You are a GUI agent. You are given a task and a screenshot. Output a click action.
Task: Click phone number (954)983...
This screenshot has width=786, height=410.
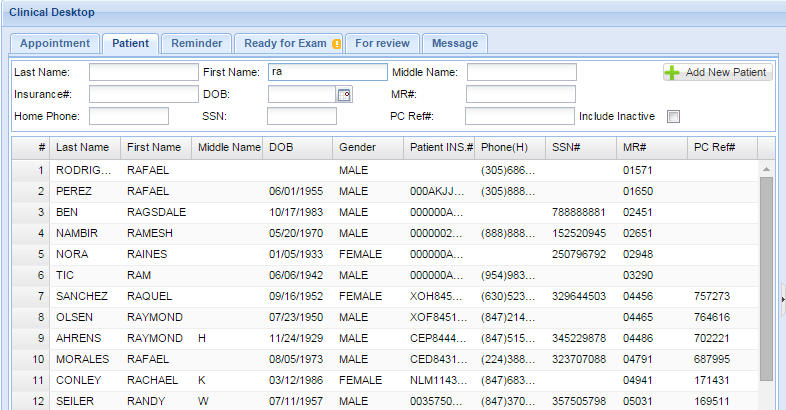tap(508, 276)
